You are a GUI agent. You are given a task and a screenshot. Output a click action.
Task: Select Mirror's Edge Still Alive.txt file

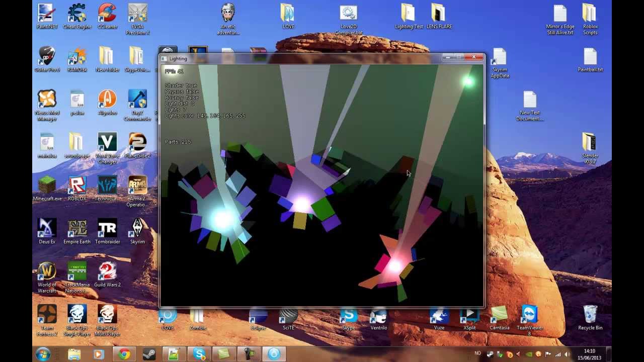coord(560,20)
